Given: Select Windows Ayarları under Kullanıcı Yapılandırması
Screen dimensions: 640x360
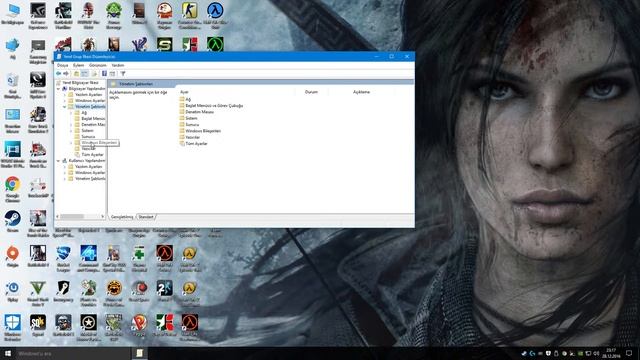Looking at the screenshot, I should coord(90,173).
